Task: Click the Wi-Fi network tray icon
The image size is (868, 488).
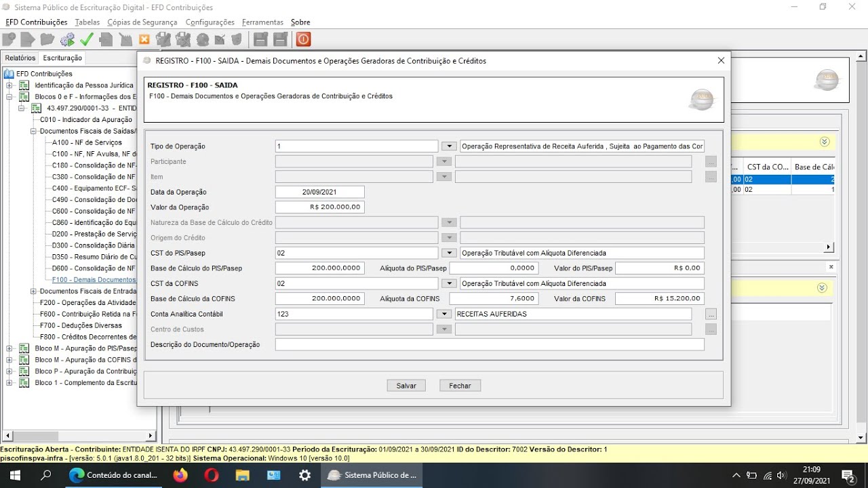Action: 767,475
